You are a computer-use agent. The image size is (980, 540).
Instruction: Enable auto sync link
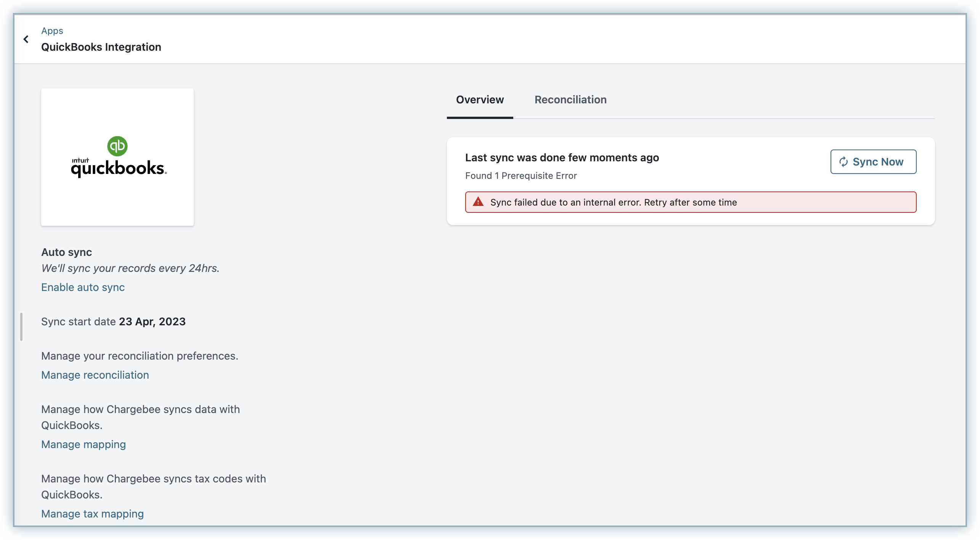pyautogui.click(x=83, y=287)
